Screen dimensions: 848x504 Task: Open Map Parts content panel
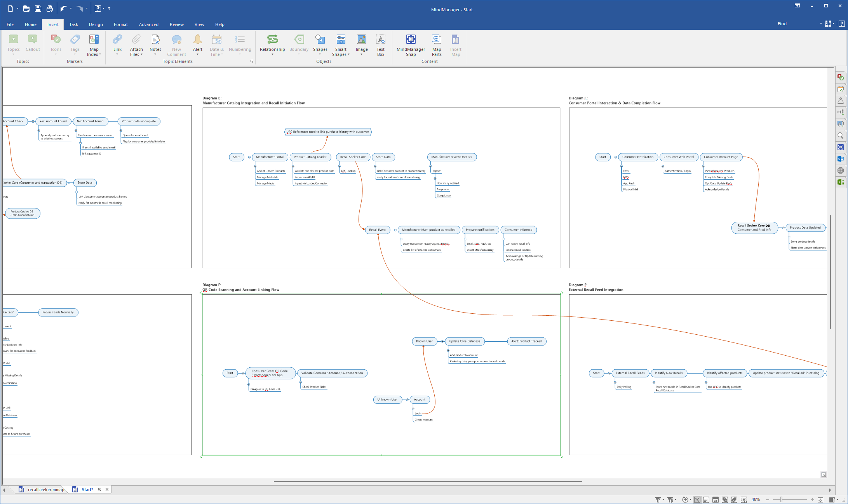click(436, 40)
